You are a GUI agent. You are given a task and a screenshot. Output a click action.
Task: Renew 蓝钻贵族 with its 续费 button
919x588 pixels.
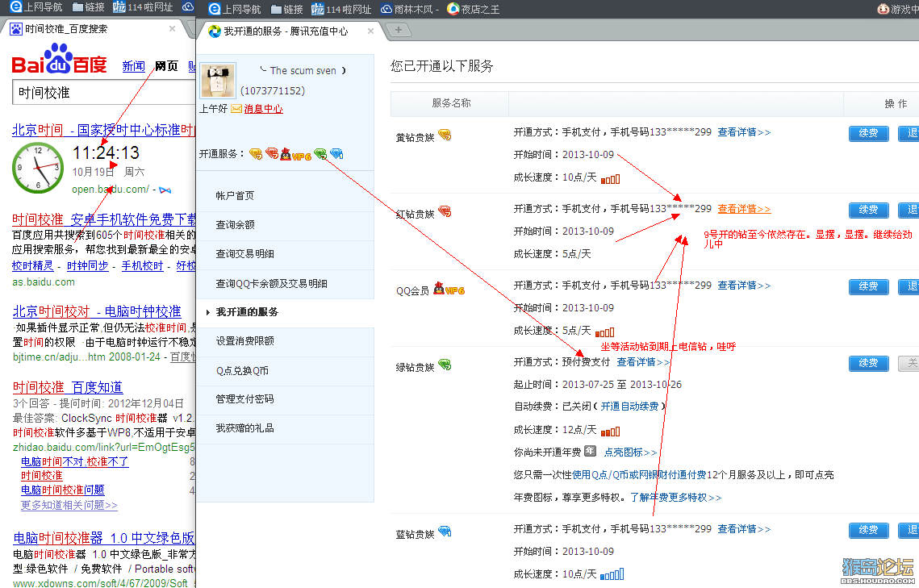coord(869,530)
